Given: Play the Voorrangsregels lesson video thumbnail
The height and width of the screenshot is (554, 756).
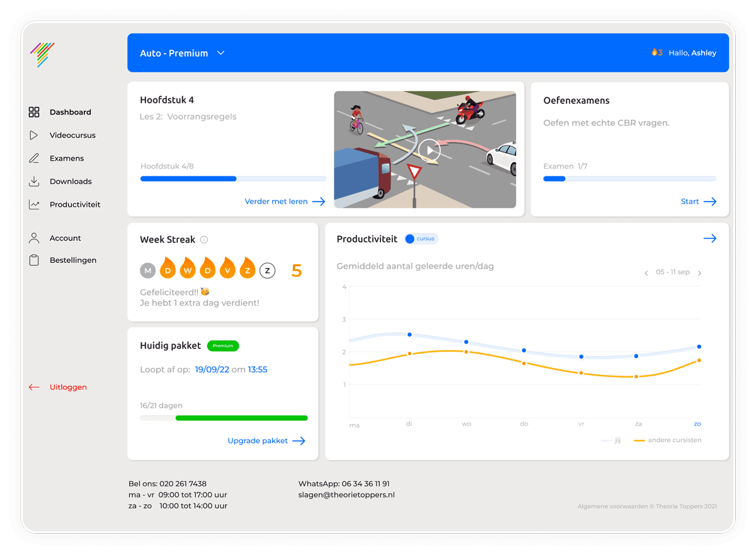Looking at the screenshot, I should [x=430, y=150].
